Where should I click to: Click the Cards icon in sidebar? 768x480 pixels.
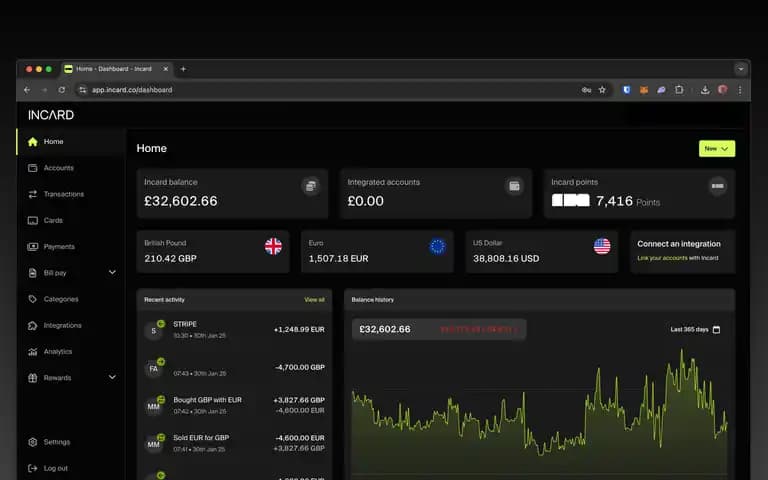(x=33, y=220)
